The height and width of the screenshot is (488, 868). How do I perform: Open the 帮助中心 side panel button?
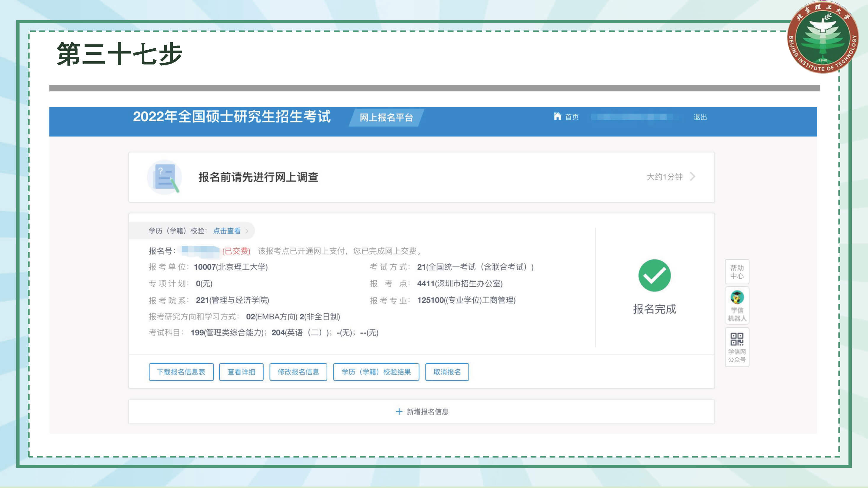pos(737,272)
